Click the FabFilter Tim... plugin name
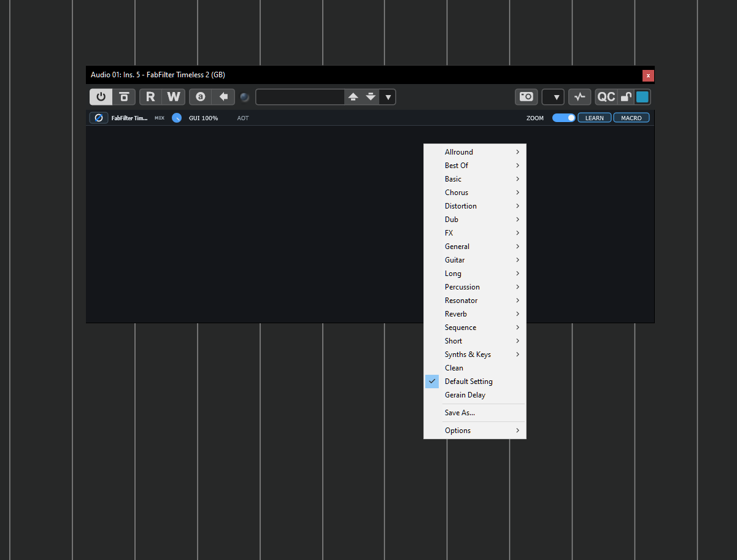This screenshot has height=560, width=737. 129,118
